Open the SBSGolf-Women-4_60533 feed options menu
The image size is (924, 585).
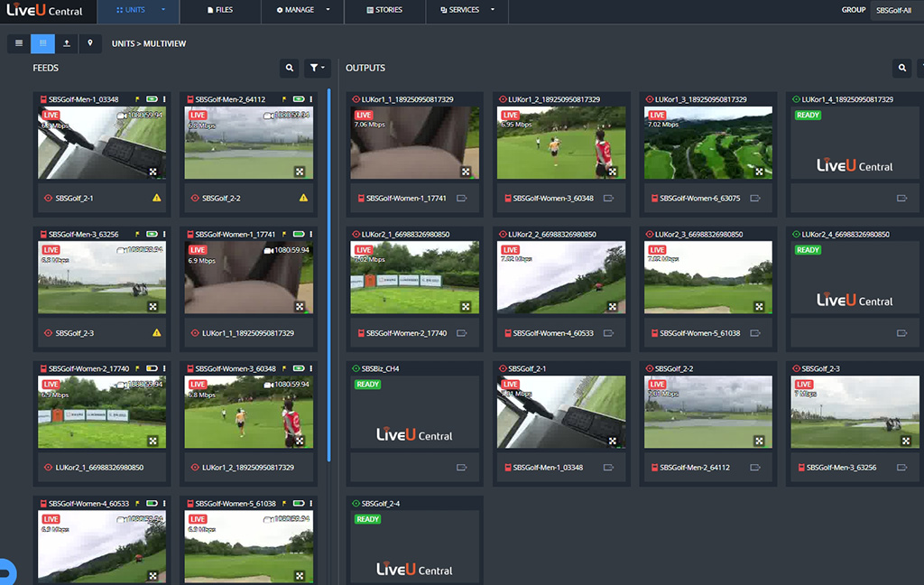point(164,504)
